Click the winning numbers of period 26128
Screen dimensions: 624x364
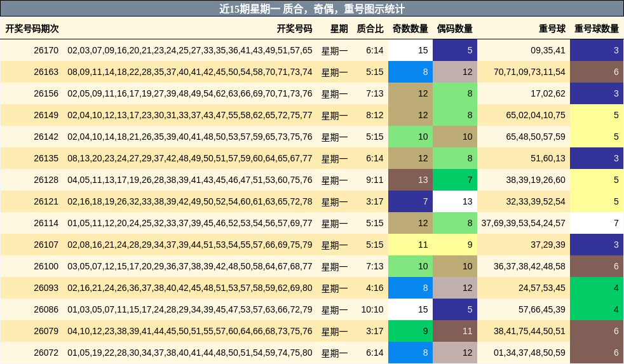pyautogui.click(x=190, y=180)
